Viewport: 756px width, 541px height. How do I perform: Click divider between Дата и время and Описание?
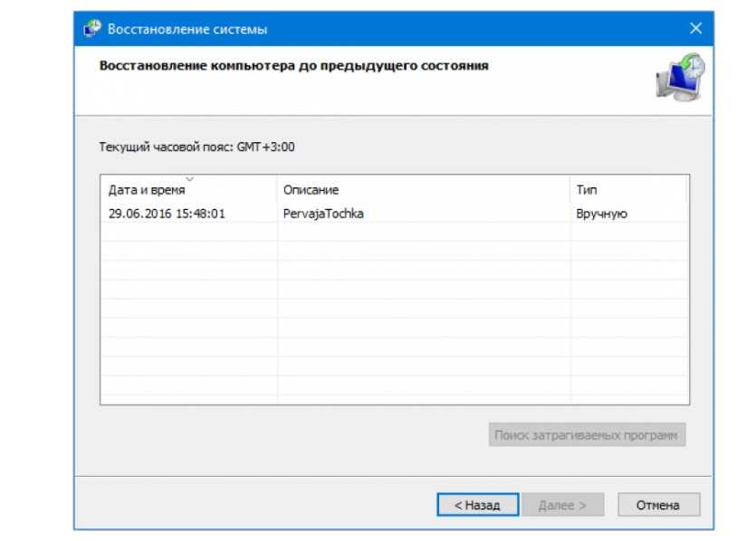pyautogui.click(x=277, y=190)
